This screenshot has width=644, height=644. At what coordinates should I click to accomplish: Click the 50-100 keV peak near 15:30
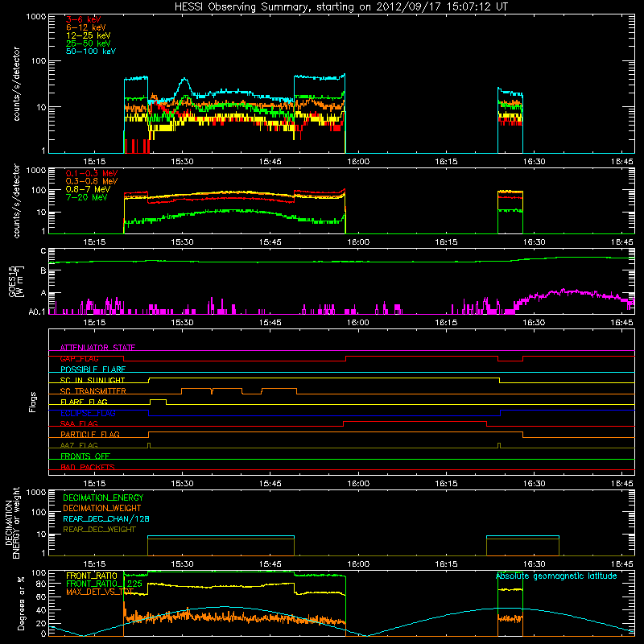[184, 80]
